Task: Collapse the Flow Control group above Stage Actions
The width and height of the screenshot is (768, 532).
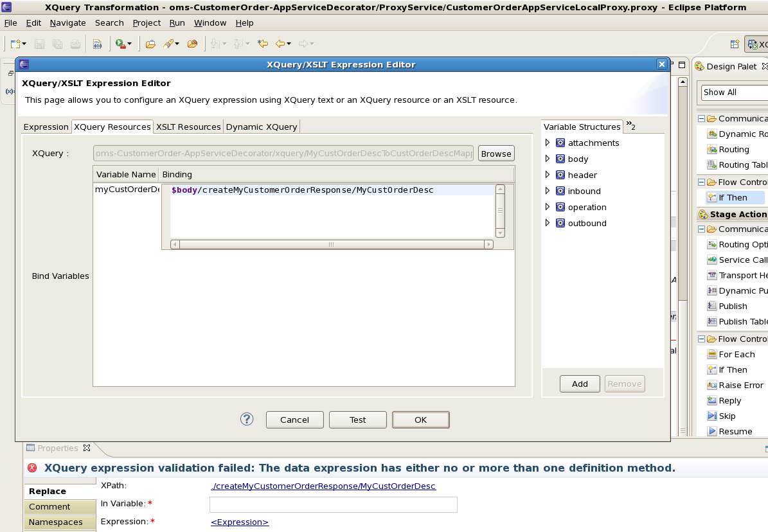Action: (701, 182)
